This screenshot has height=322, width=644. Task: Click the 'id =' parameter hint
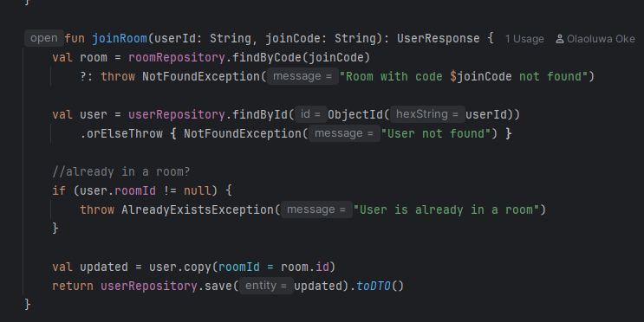coord(310,114)
